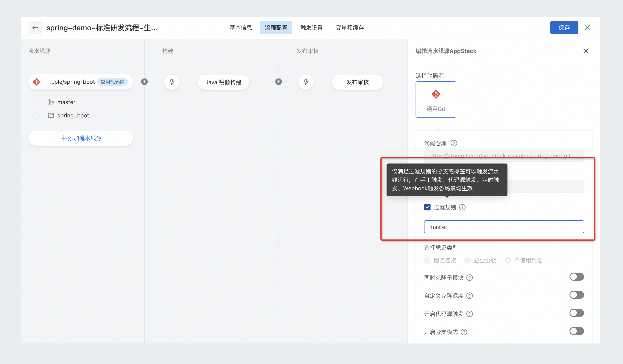Viewport: 623px width, 364px height.
Task: Click the spring_boot directory row
Action: (68, 115)
